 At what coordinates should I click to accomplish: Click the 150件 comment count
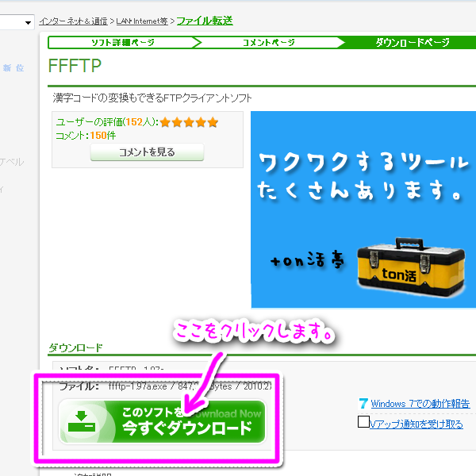[x=102, y=136]
